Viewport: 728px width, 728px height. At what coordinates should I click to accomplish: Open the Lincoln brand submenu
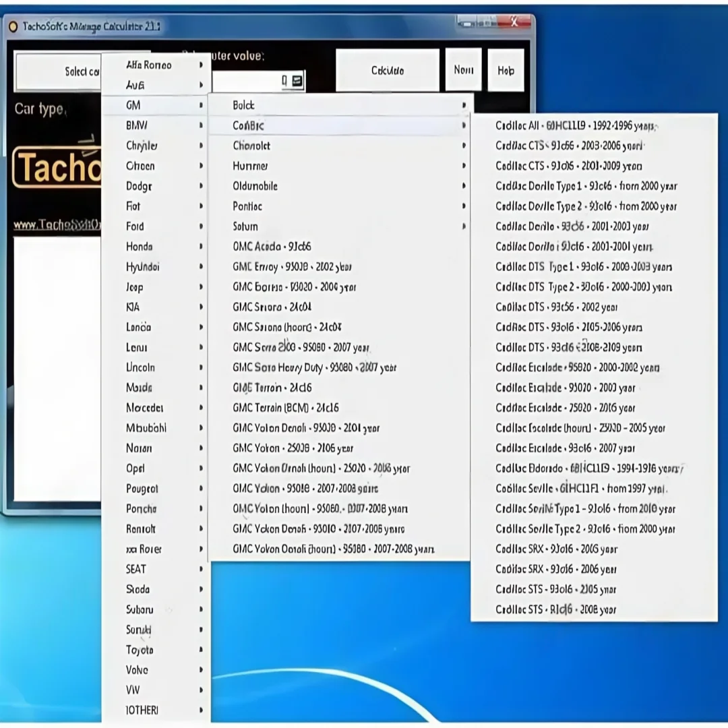156,368
